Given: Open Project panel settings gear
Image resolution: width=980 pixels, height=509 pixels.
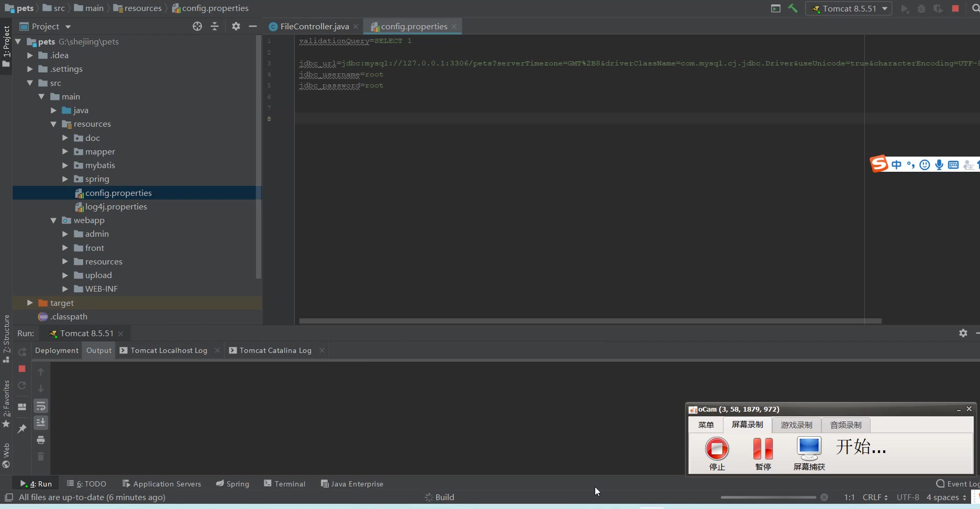Looking at the screenshot, I should (236, 26).
